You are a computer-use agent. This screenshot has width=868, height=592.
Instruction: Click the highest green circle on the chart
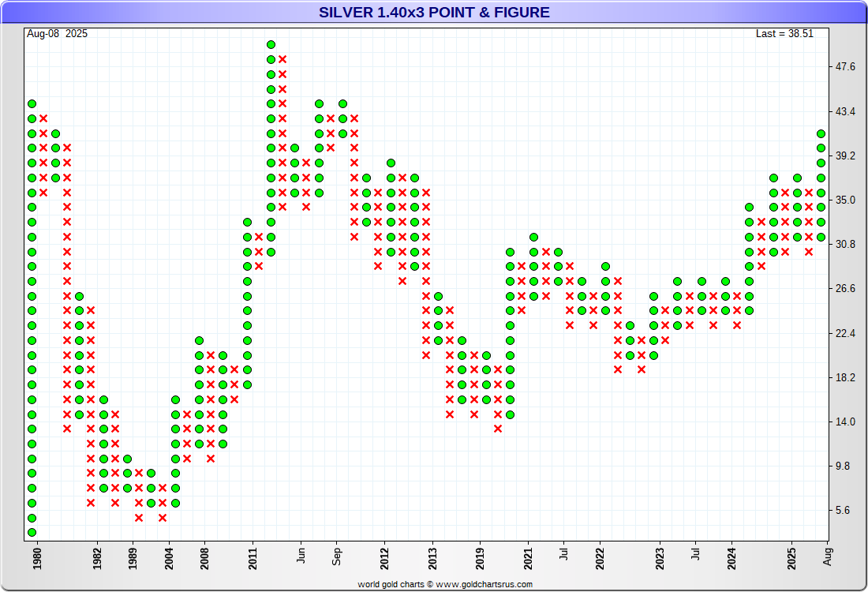pyautogui.click(x=271, y=45)
